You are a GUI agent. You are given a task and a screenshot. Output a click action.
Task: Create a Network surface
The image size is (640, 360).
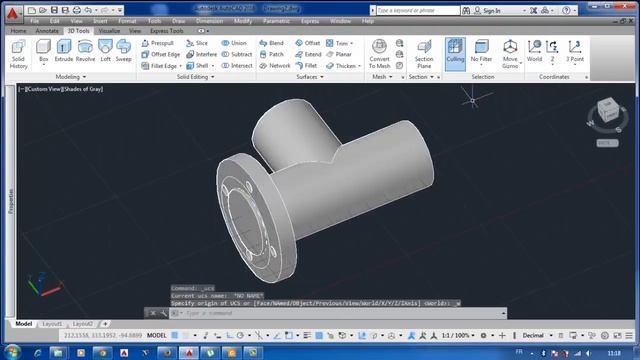pyautogui.click(x=275, y=66)
